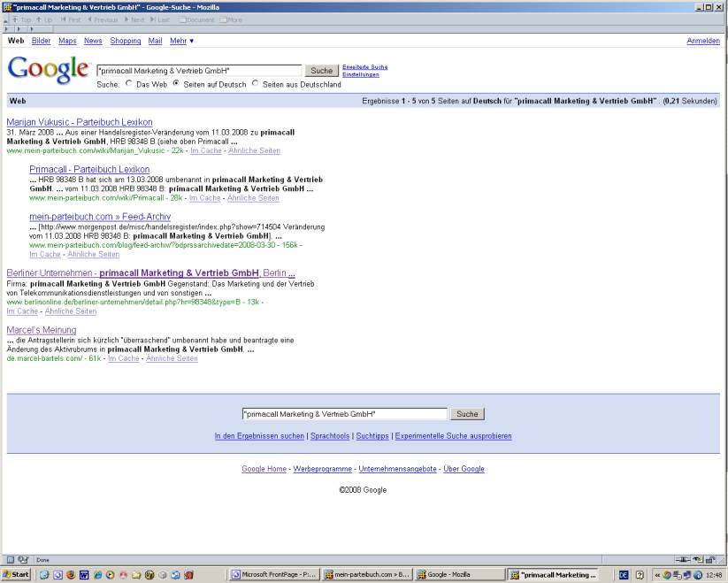Open 'Ähnliche Seiten' for the Marijan Vukusic result
This screenshot has height=583, width=728.
(254, 150)
